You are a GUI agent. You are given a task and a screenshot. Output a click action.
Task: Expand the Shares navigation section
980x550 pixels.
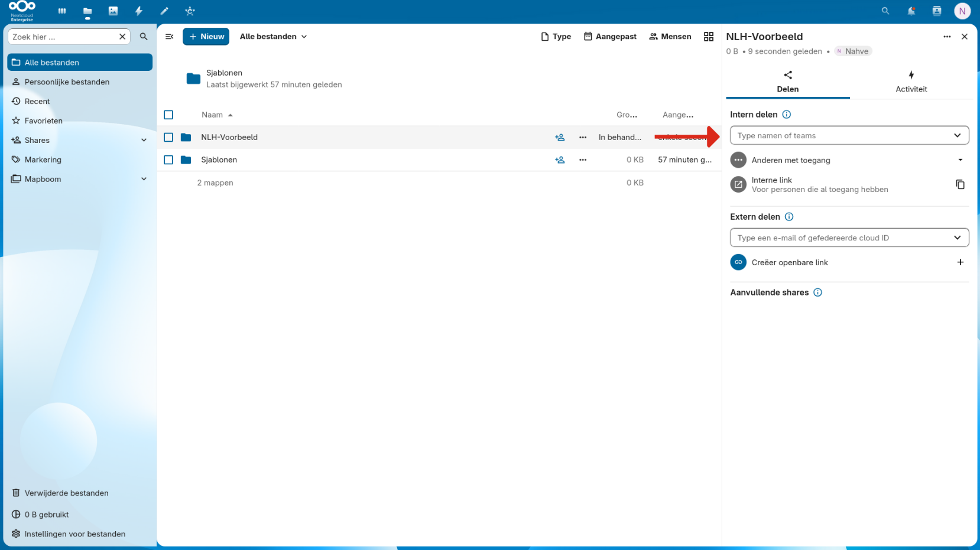[144, 140]
